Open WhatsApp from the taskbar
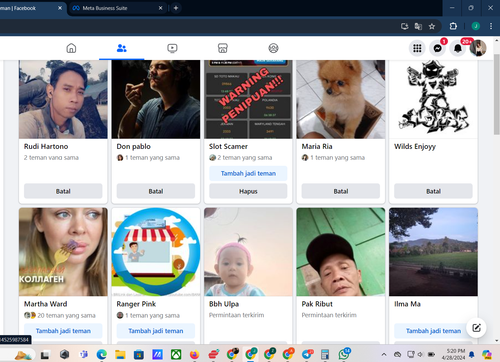This screenshot has height=362, width=500. pos(344,354)
